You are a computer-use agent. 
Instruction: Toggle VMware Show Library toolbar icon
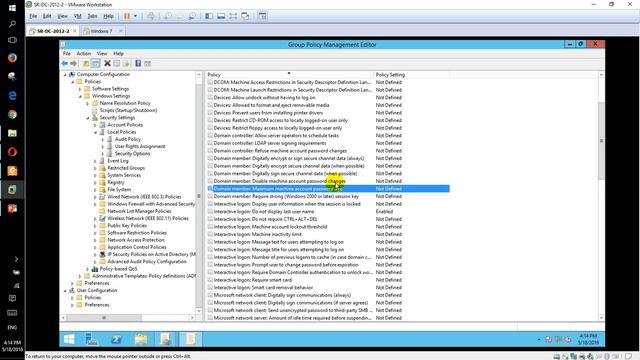pyautogui.click(x=209, y=16)
